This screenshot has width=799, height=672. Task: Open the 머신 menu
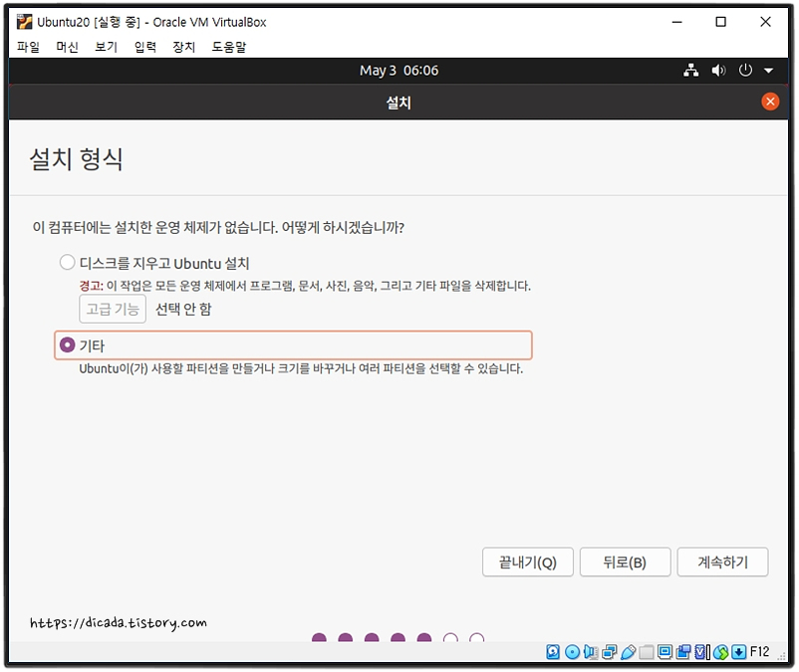pyautogui.click(x=68, y=47)
